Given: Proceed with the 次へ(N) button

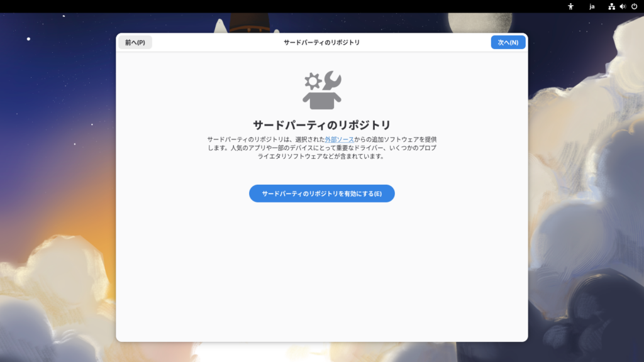Looking at the screenshot, I should [508, 42].
